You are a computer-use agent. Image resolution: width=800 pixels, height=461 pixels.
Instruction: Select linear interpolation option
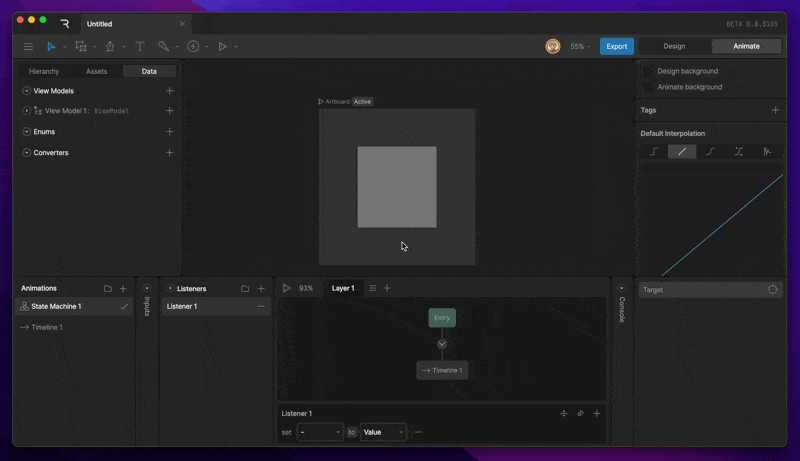coord(682,152)
